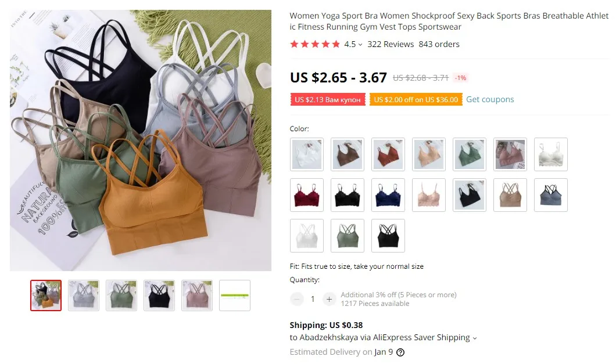The width and height of the screenshot is (616, 364).
Task: Select the wine red lace bra color
Action: [307, 195]
